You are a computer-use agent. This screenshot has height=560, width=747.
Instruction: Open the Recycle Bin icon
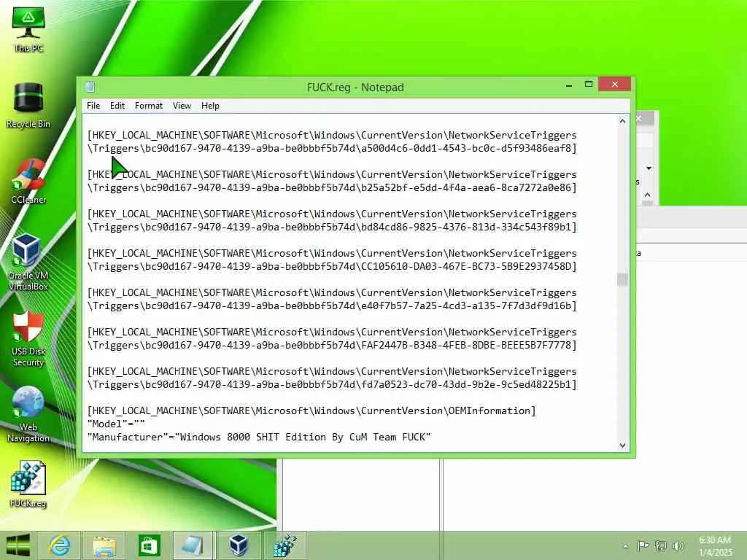[x=28, y=106]
